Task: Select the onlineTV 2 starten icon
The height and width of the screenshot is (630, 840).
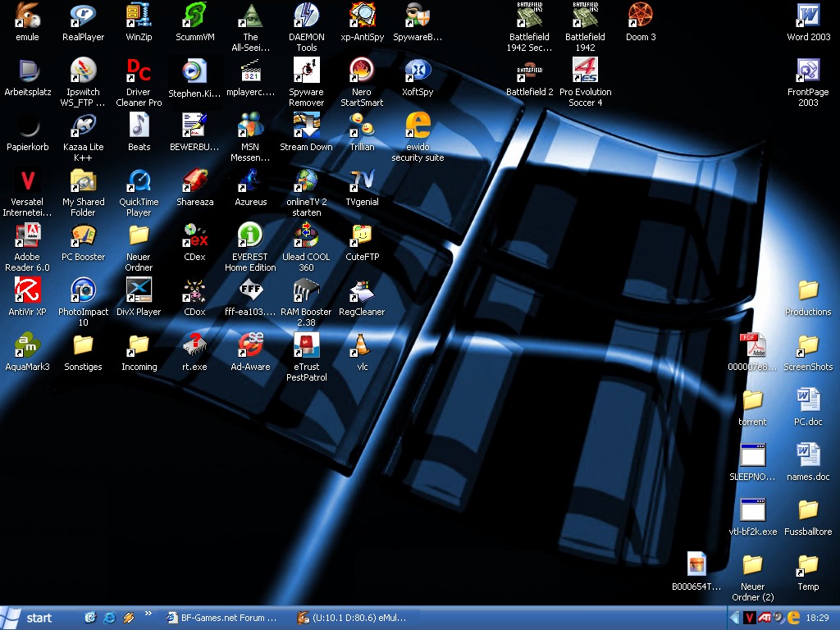Action: tap(307, 192)
